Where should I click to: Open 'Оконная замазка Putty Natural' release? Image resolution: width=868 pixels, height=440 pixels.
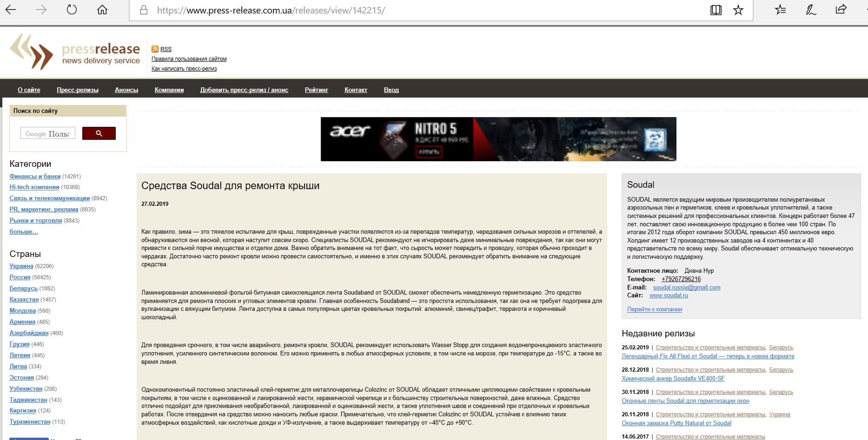pyautogui.click(x=676, y=423)
